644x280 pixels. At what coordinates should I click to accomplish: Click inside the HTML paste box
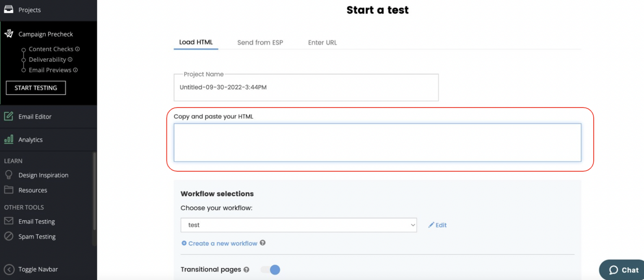(x=377, y=142)
